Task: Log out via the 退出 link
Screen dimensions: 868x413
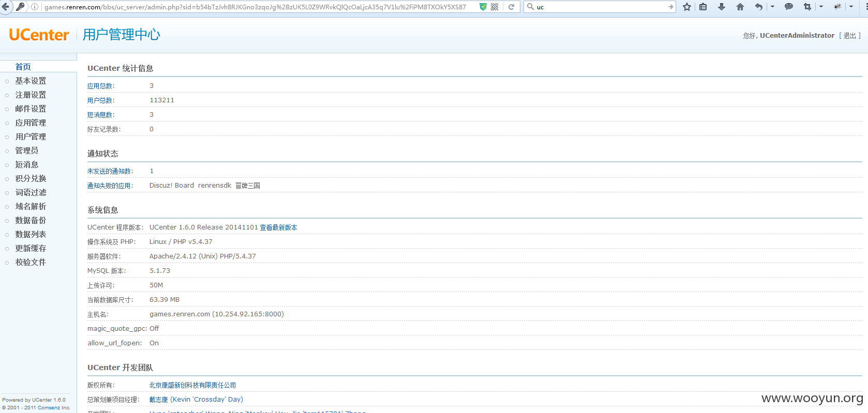Action: (849, 36)
